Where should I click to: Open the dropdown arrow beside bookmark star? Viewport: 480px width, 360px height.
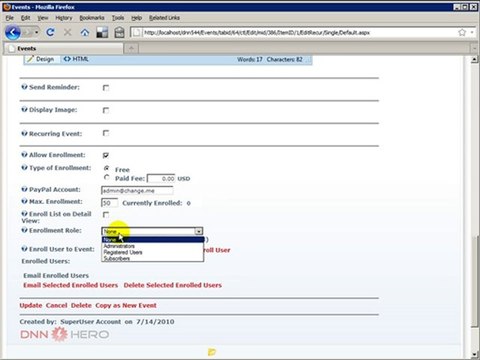click(x=472, y=32)
